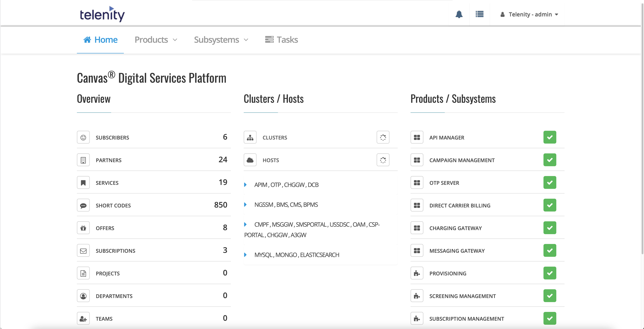Image resolution: width=644 pixels, height=329 pixels.
Task: Click the Departments user circle icon
Action: (83, 296)
